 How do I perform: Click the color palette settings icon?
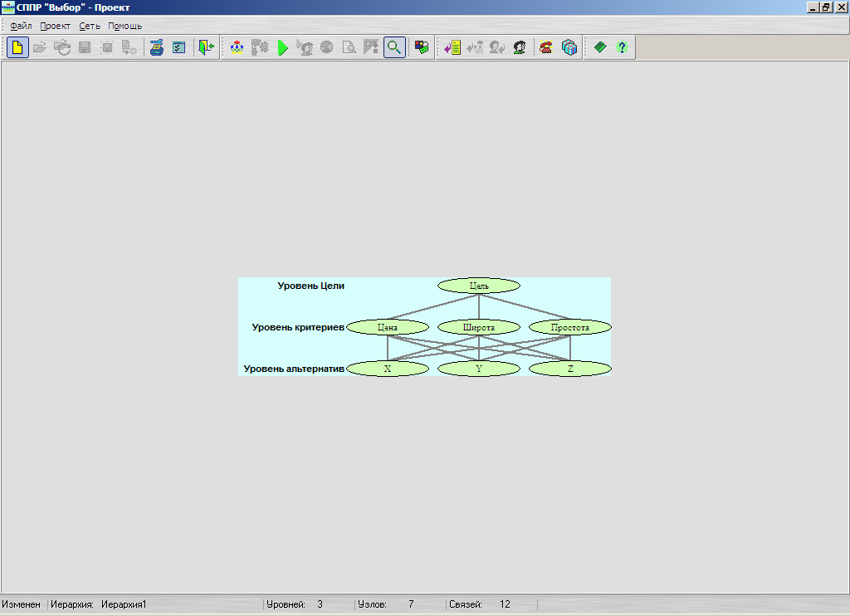point(422,47)
